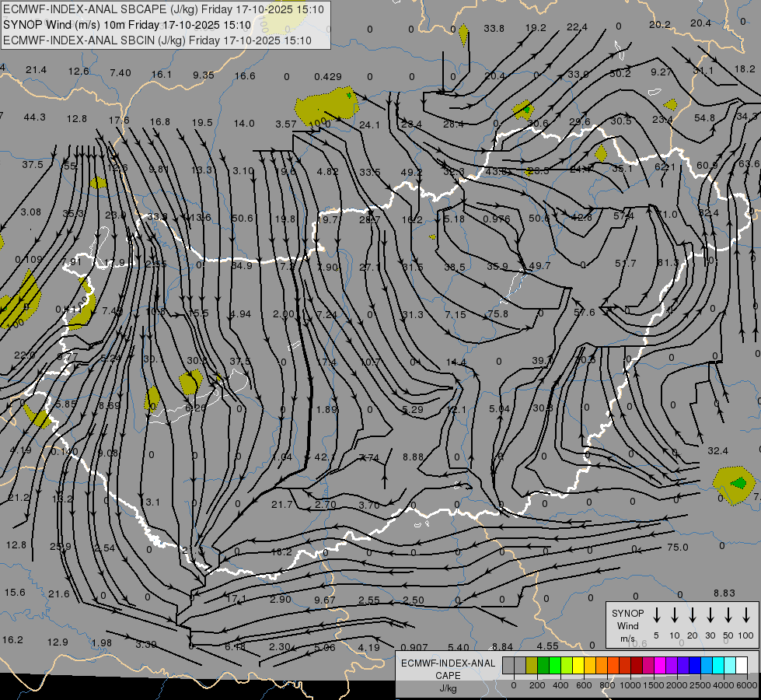Click the 21.7 value on the map

(282, 505)
